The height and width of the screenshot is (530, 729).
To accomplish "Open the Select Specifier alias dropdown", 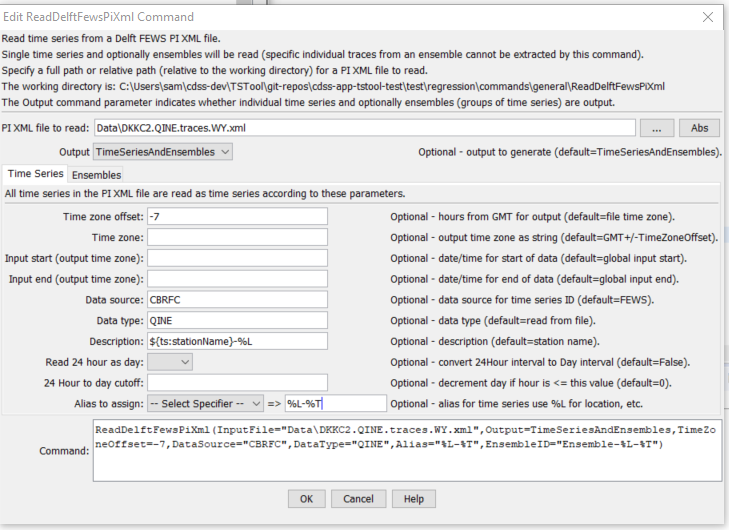I will click(205, 404).
